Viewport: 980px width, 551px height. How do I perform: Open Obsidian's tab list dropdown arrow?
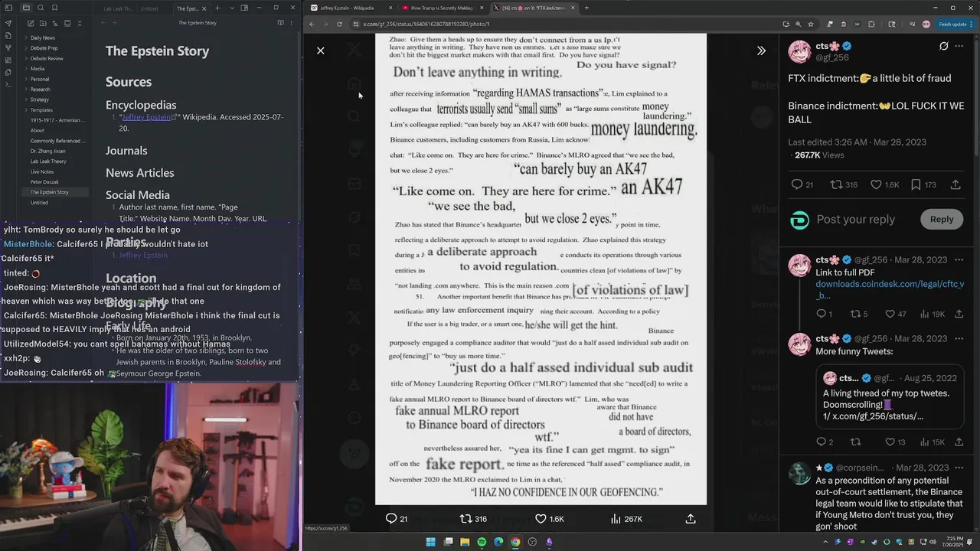232,8
